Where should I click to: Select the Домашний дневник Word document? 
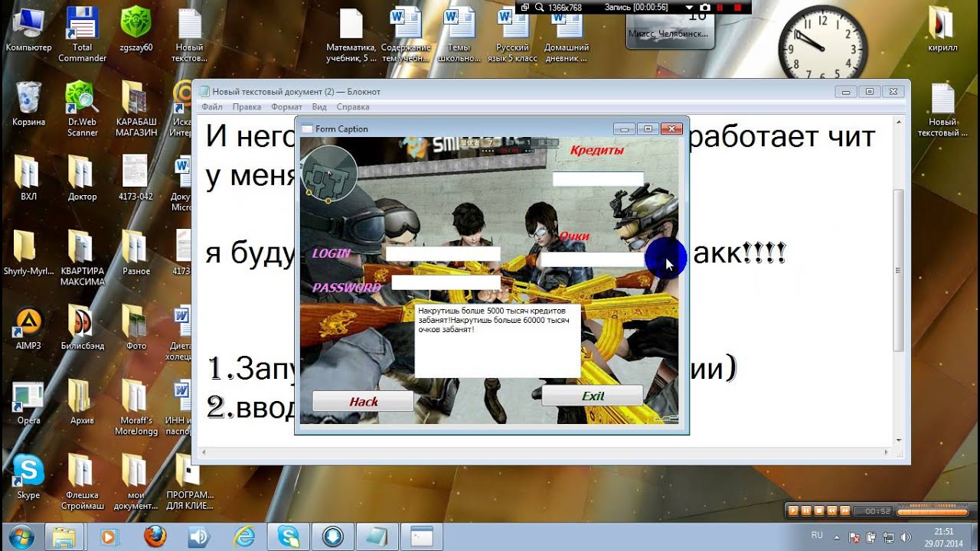[567, 35]
